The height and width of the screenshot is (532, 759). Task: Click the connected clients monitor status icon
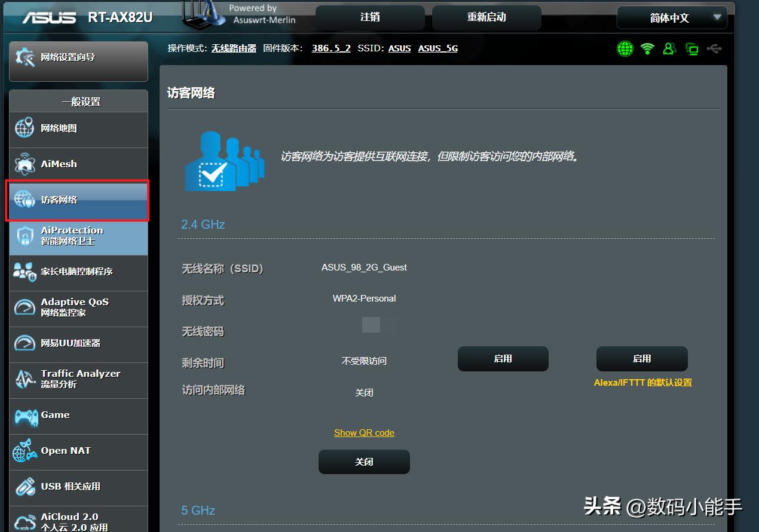pos(692,49)
